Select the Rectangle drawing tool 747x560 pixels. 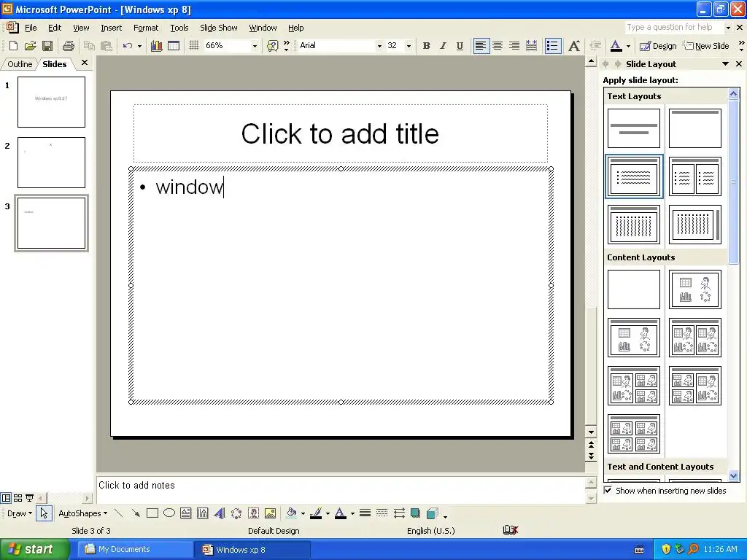[x=152, y=513]
